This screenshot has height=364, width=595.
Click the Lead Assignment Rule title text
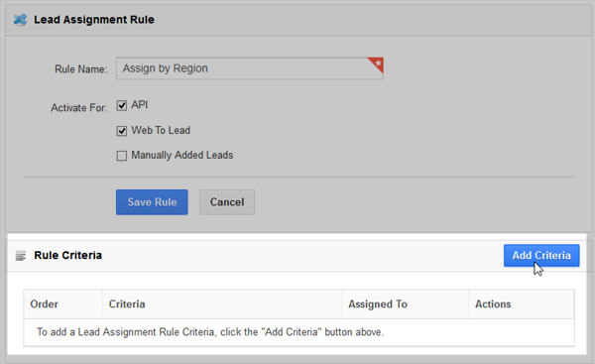[94, 20]
